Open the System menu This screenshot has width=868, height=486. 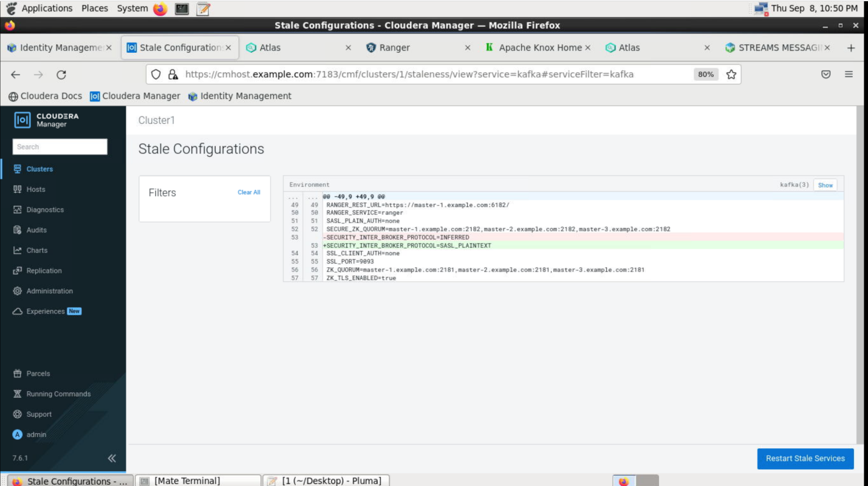[132, 9]
